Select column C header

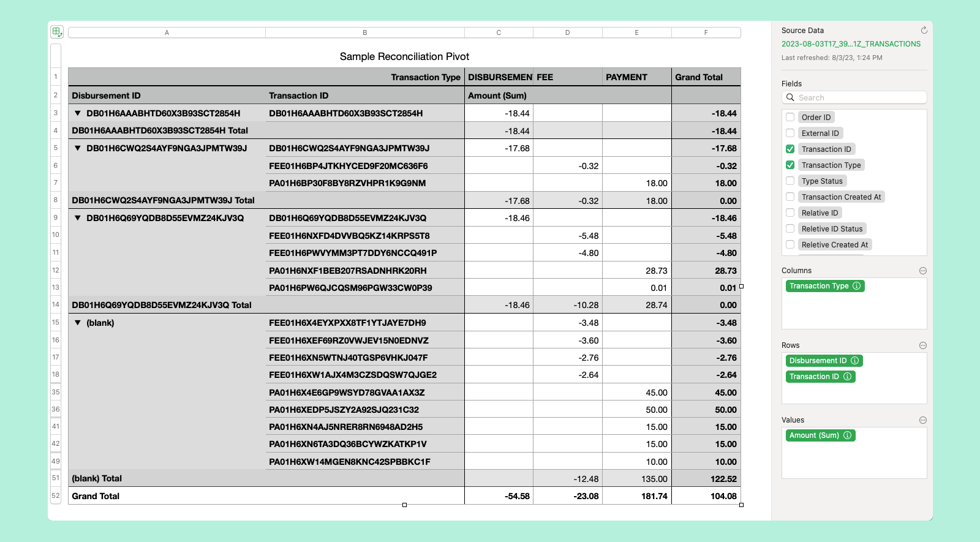pos(499,32)
